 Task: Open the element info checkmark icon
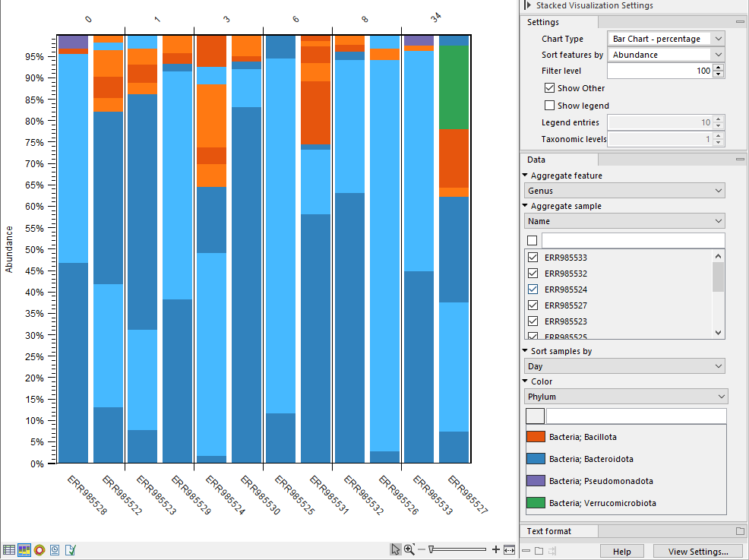click(x=70, y=550)
